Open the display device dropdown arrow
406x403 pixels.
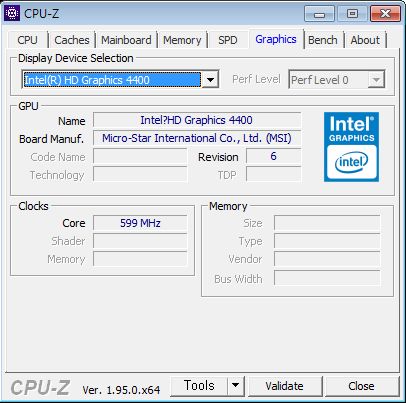click(210, 80)
